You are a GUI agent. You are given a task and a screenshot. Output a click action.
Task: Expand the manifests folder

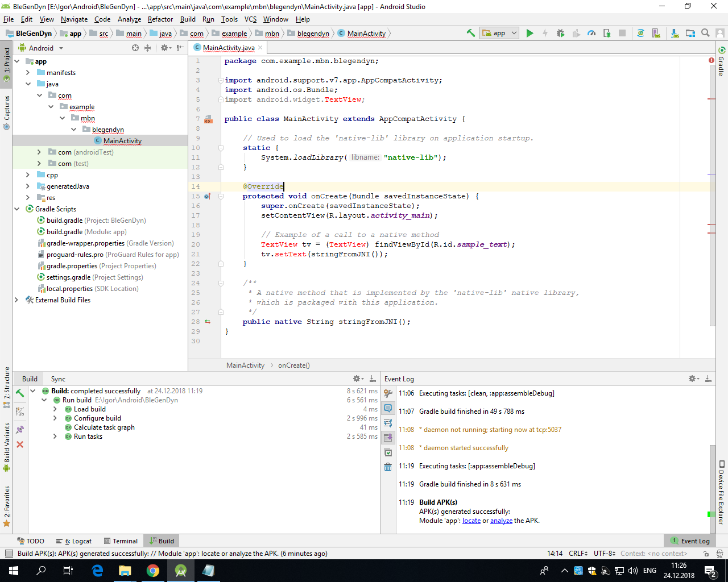point(28,73)
